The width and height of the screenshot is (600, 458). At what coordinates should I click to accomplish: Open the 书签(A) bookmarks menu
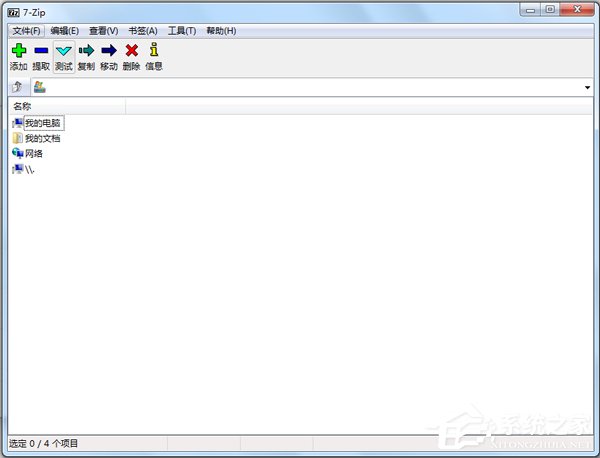pyautogui.click(x=143, y=31)
